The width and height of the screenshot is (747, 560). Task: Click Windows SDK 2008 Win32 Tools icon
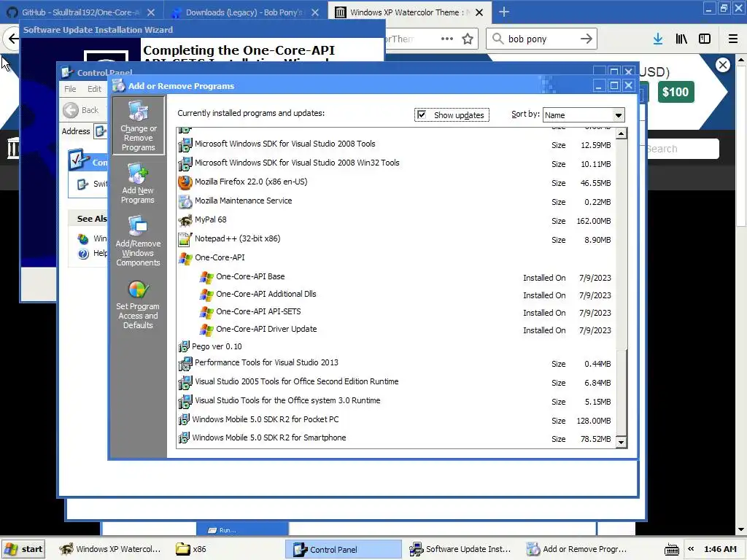click(185, 163)
